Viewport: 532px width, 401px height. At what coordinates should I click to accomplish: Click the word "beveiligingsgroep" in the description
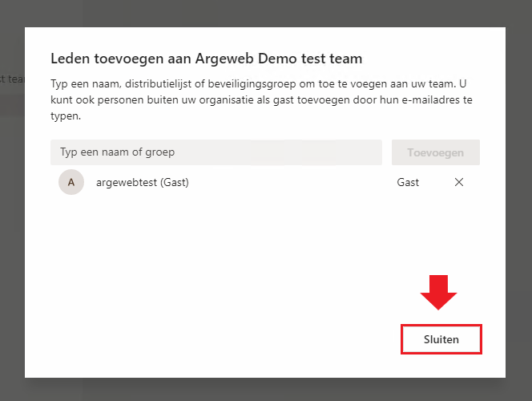[x=252, y=84]
